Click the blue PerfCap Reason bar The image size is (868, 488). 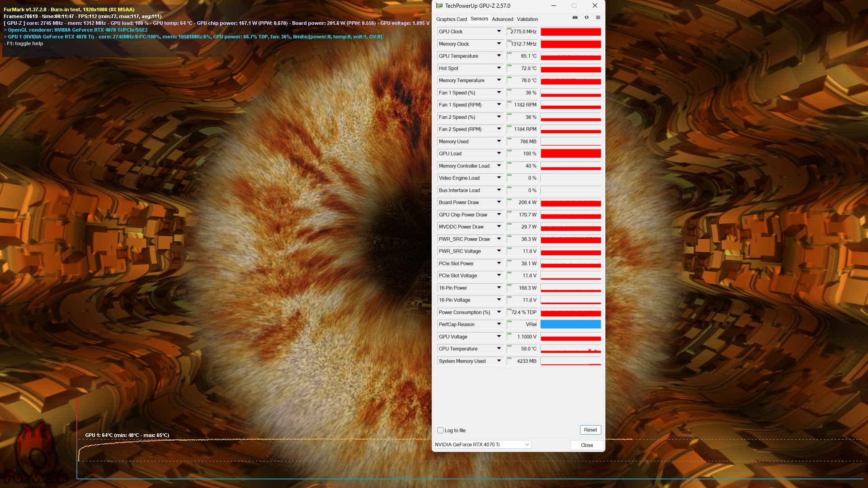click(x=571, y=324)
